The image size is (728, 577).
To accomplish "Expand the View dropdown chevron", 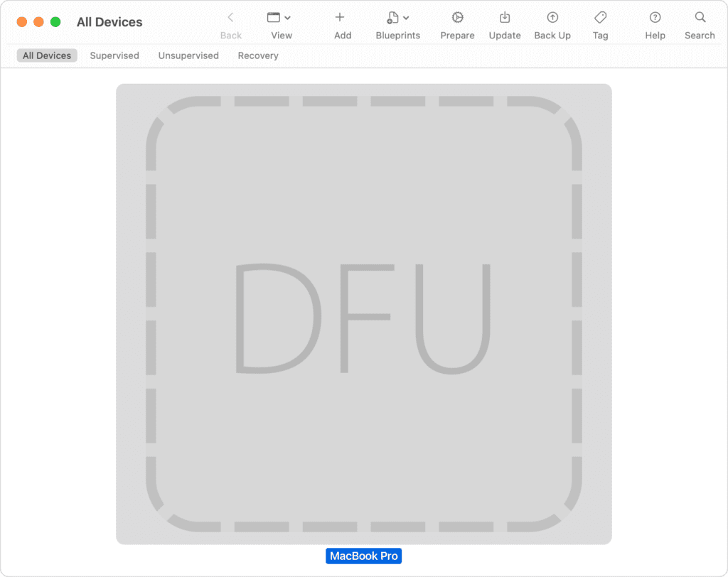I will [287, 18].
